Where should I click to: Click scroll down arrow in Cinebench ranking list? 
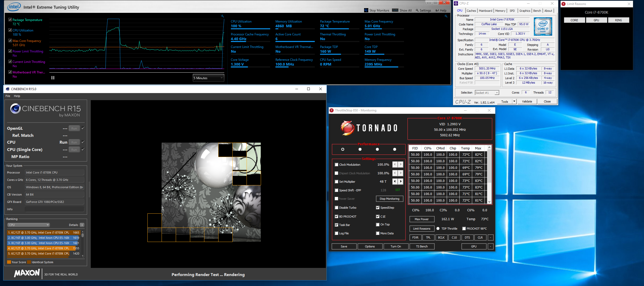point(83,256)
